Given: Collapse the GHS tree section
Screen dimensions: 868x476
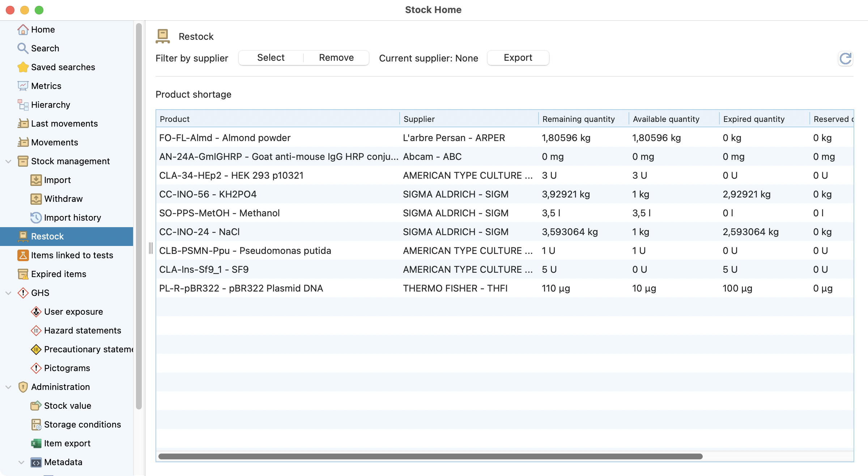Looking at the screenshot, I should tap(8, 293).
